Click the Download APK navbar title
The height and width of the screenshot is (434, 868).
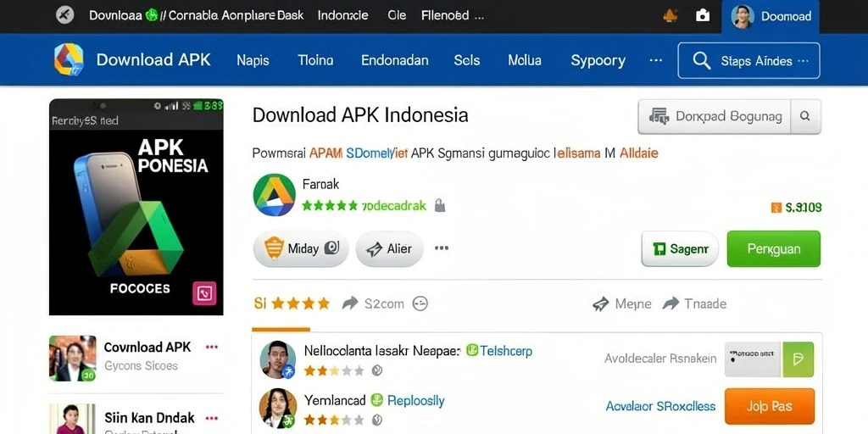(x=153, y=60)
